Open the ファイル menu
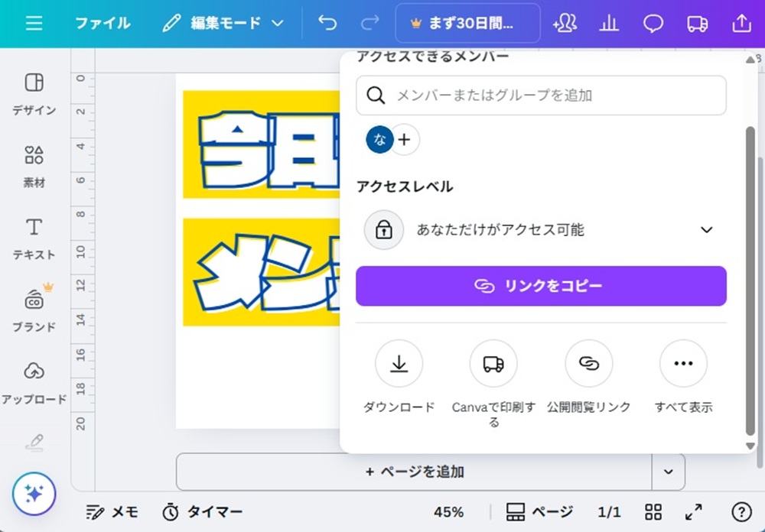765x532 pixels. [x=103, y=24]
